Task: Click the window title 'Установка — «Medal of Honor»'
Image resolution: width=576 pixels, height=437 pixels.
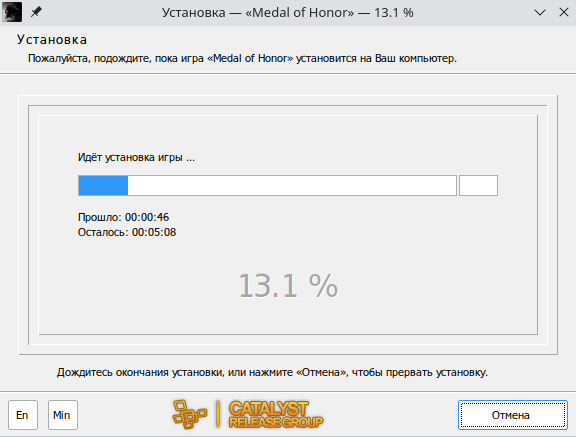Action: pos(258,12)
